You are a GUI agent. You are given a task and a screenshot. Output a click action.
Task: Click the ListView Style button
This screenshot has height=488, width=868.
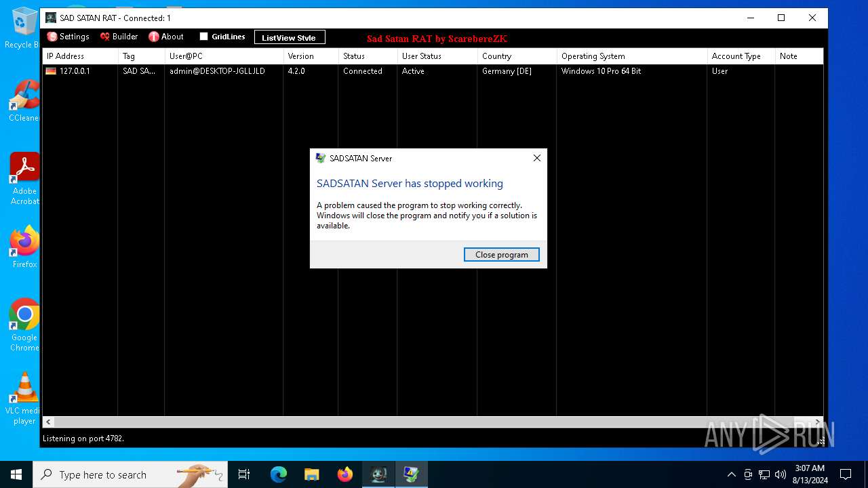click(290, 37)
